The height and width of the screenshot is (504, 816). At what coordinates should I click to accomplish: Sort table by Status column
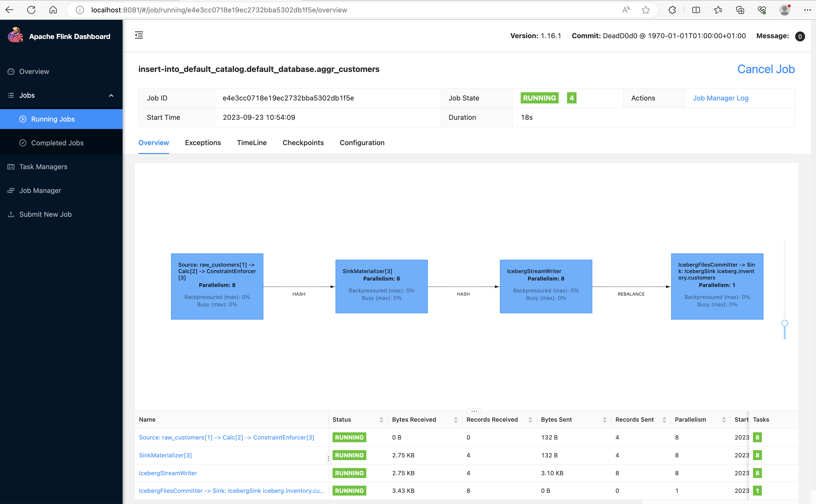pyautogui.click(x=381, y=420)
